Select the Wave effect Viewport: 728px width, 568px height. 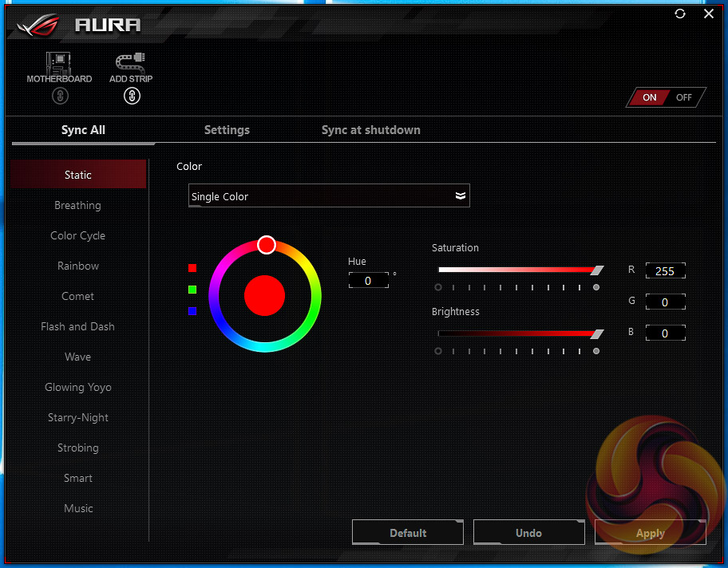[x=78, y=357]
